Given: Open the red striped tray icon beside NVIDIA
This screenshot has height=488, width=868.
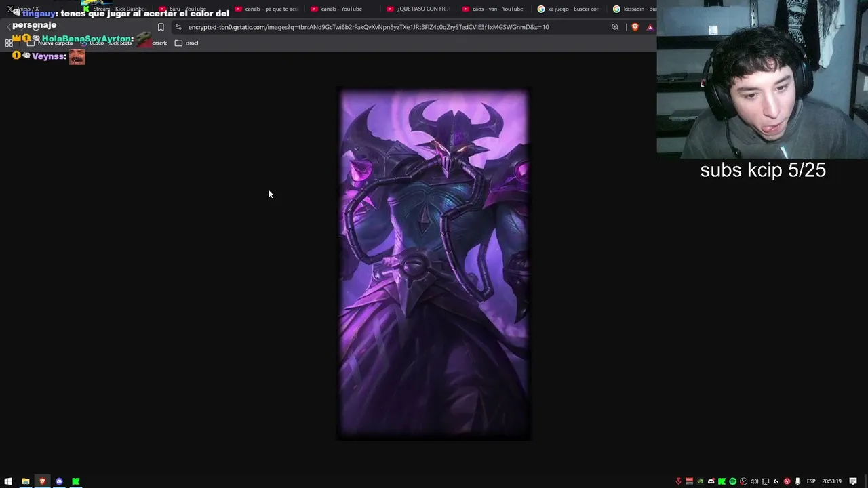Looking at the screenshot, I should pos(689,481).
